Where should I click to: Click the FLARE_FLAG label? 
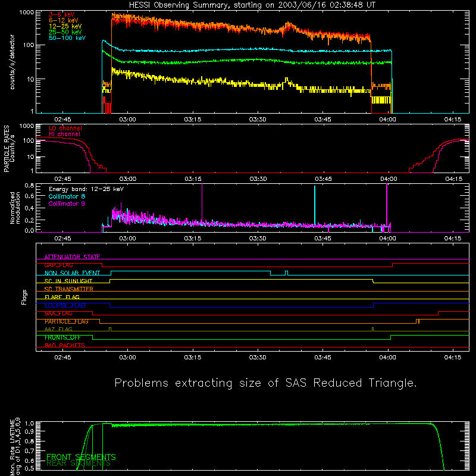pyautogui.click(x=62, y=297)
